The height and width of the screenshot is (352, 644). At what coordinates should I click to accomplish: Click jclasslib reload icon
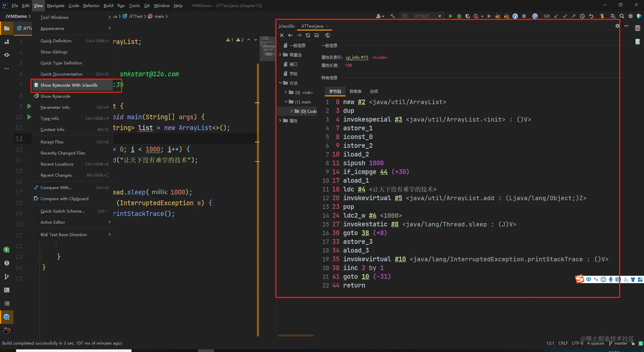(308, 35)
